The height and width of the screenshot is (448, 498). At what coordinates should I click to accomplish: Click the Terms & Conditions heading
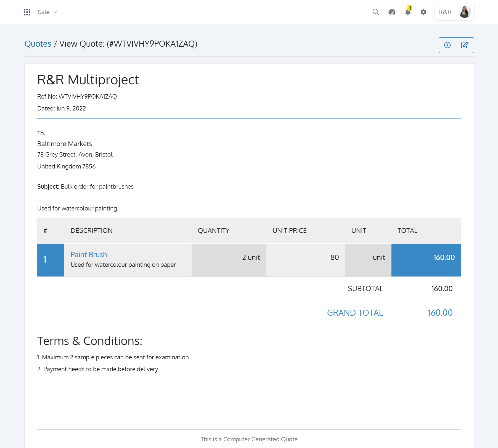(90, 341)
